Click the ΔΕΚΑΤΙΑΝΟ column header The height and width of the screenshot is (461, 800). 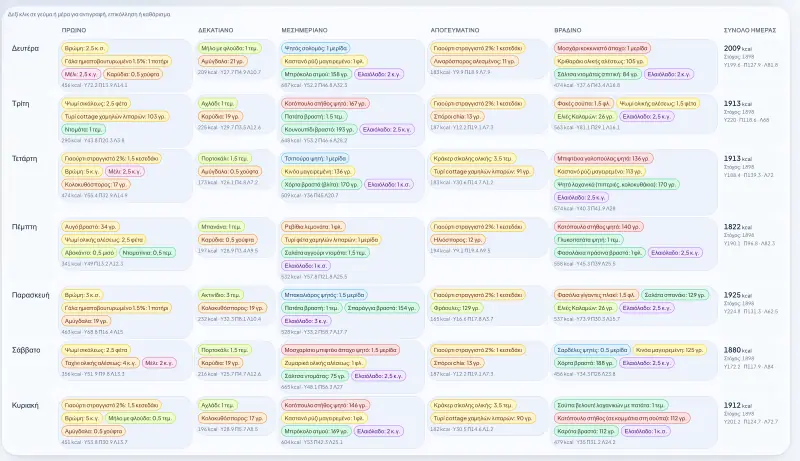(215, 30)
